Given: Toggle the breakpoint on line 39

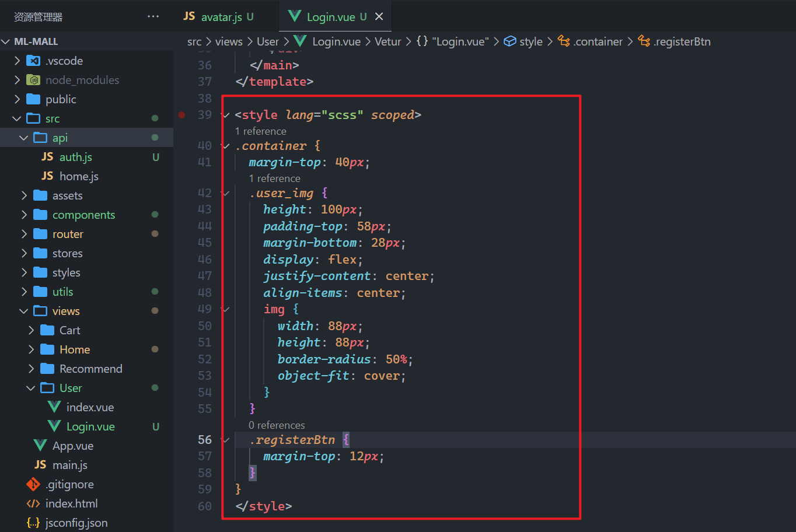Looking at the screenshot, I should point(181,115).
